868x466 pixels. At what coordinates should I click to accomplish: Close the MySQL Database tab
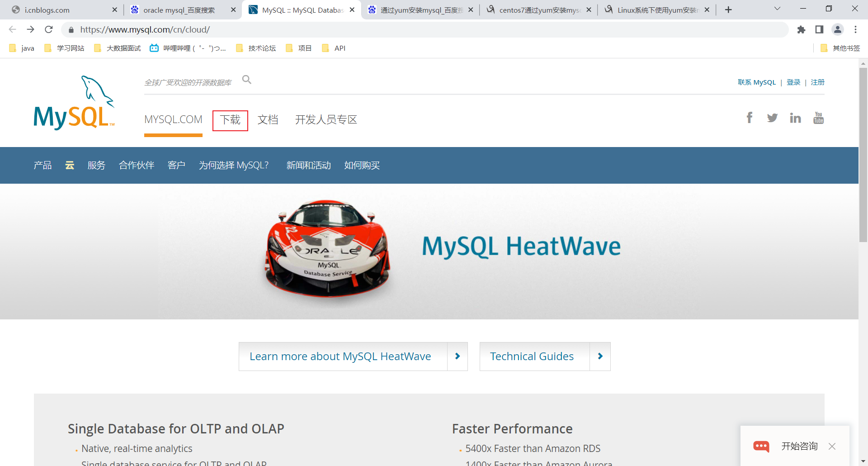(352, 10)
